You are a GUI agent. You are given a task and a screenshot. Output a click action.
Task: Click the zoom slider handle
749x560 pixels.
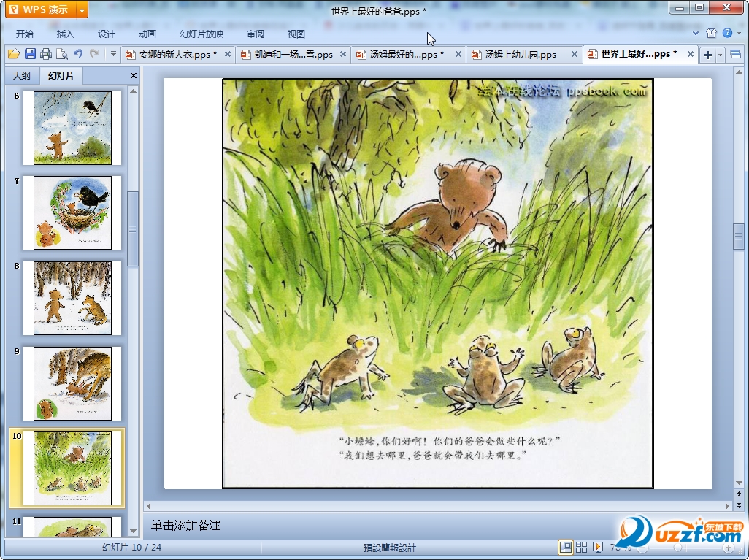point(677,548)
